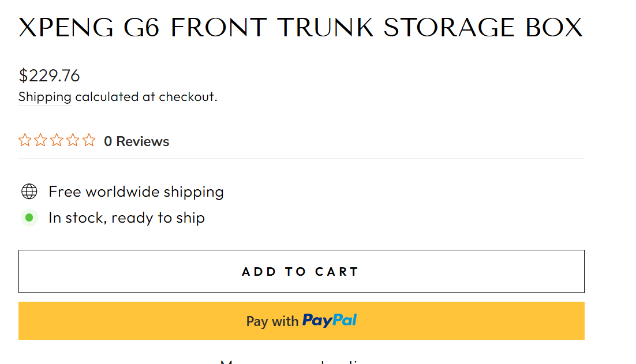The image size is (636, 364).
Task: Open the 0 Reviews link
Action: coord(137,141)
